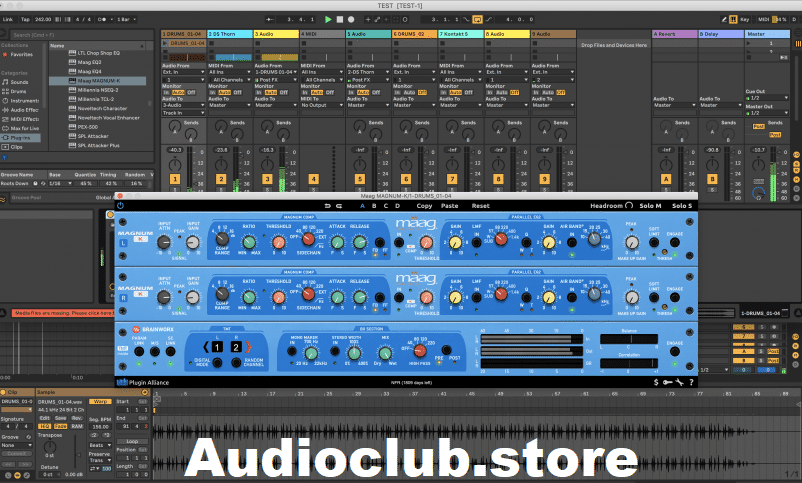Screen dimensions: 802x483
Task: Open plugin help question mark icon
Action: click(x=691, y=382)
